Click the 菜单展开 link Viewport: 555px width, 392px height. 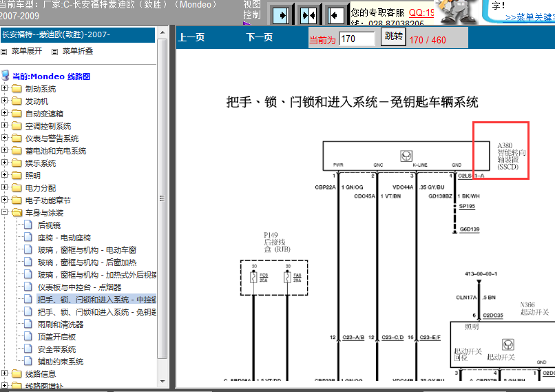(x=27, y=51)
